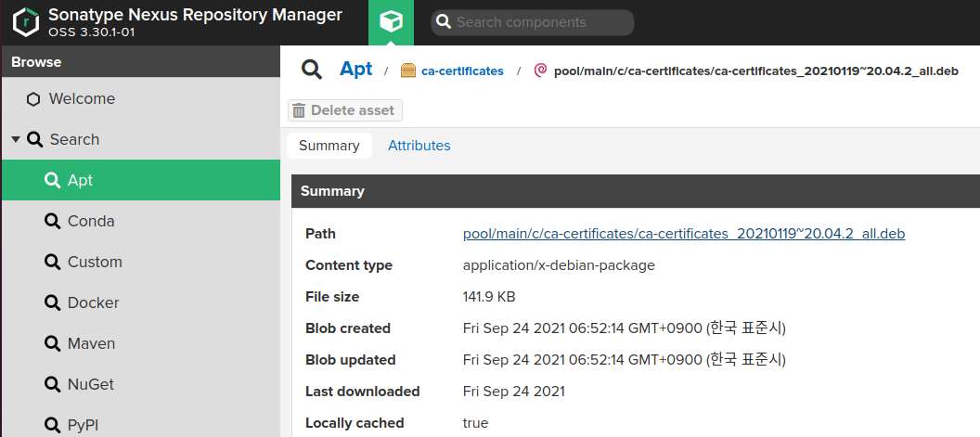Click the Summary panel header
980x437 pixels.
click(636, 191)
